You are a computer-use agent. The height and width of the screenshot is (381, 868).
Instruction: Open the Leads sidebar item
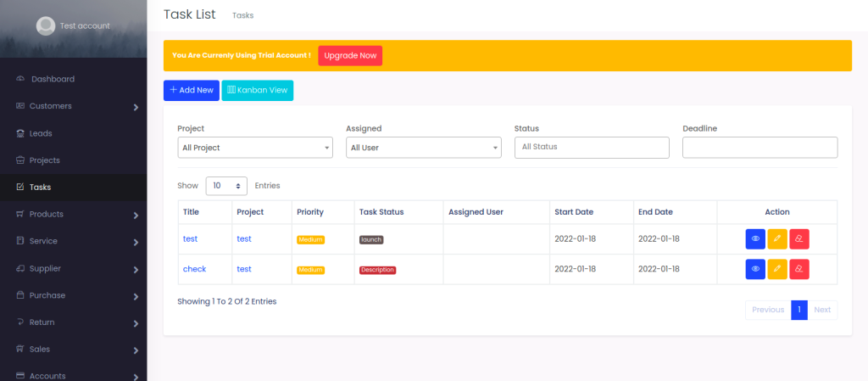pyautogui.click(x=41, y=133)
